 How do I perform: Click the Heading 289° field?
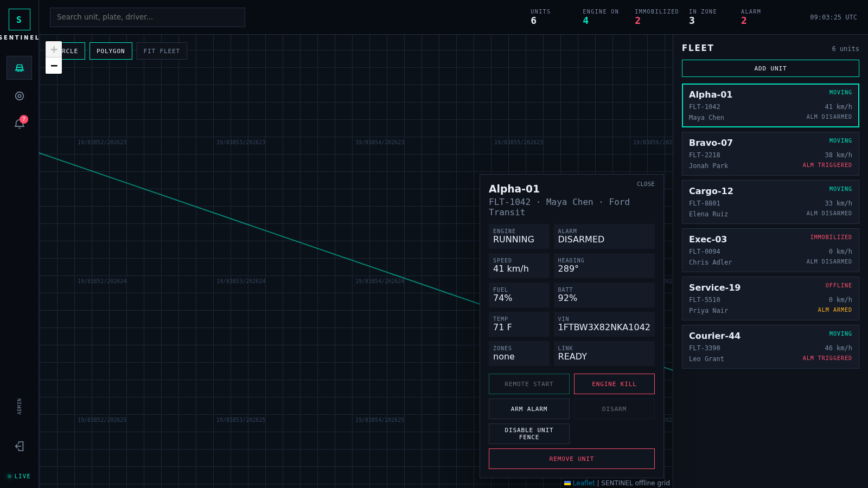click(604, 266)
